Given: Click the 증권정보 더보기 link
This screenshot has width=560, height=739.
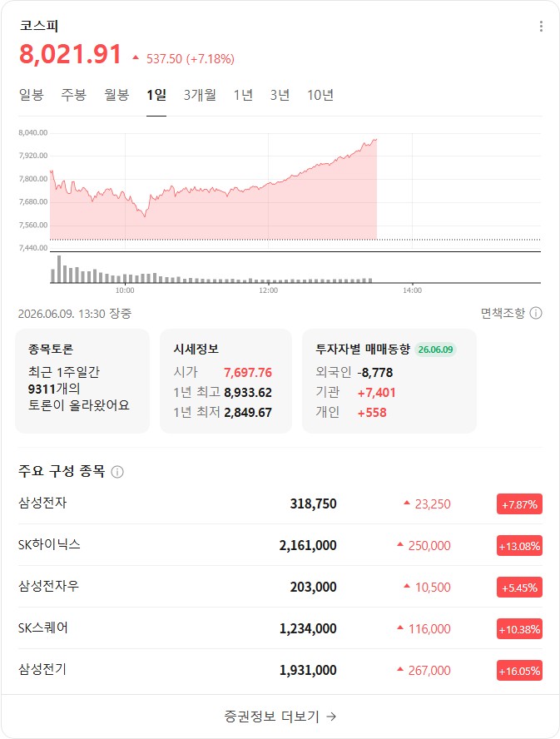Looking at the screenshot, I should 280,717.
